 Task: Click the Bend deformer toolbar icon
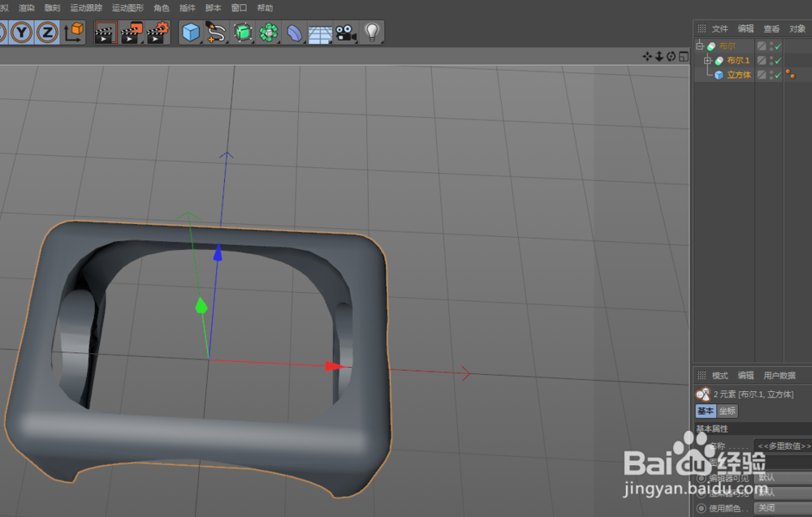[x=294, y=32]
